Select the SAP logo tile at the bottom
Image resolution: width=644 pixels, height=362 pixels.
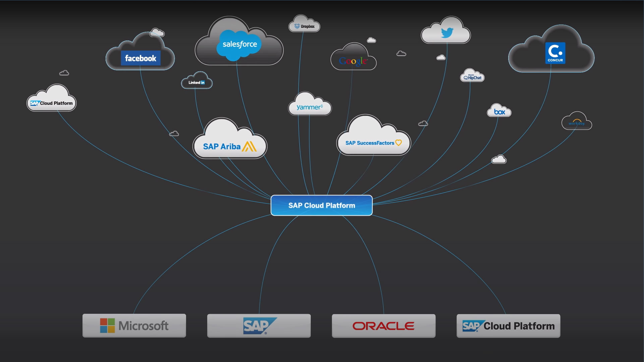tap(258, 325)
